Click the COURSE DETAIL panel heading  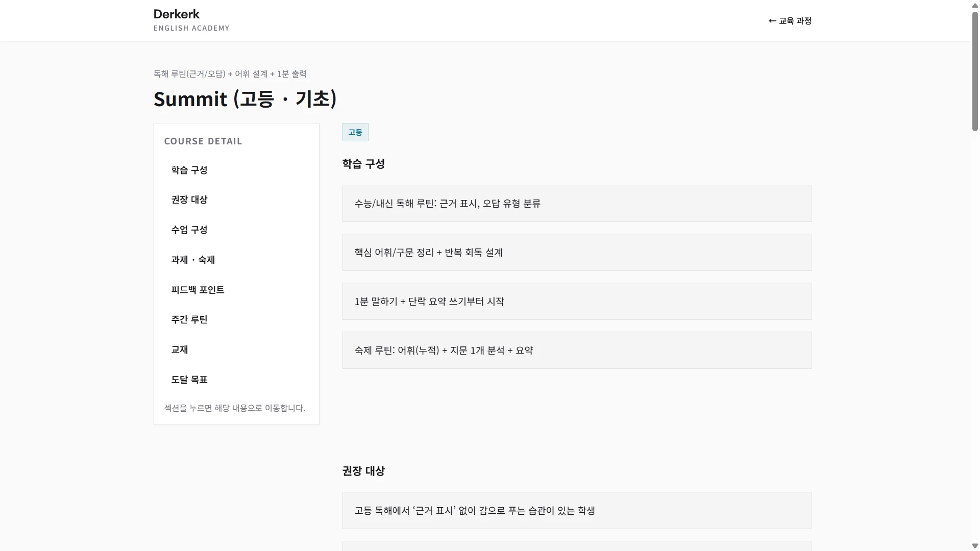click(x=203, y=141)
